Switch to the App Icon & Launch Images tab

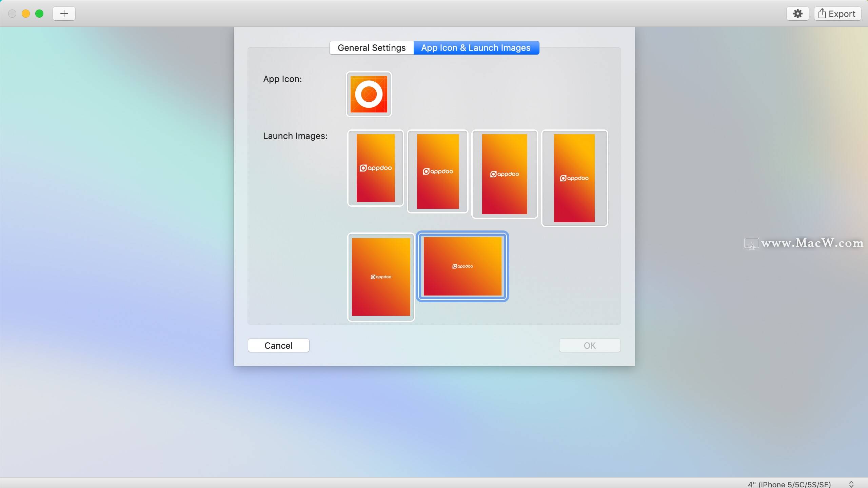(476, 47)
